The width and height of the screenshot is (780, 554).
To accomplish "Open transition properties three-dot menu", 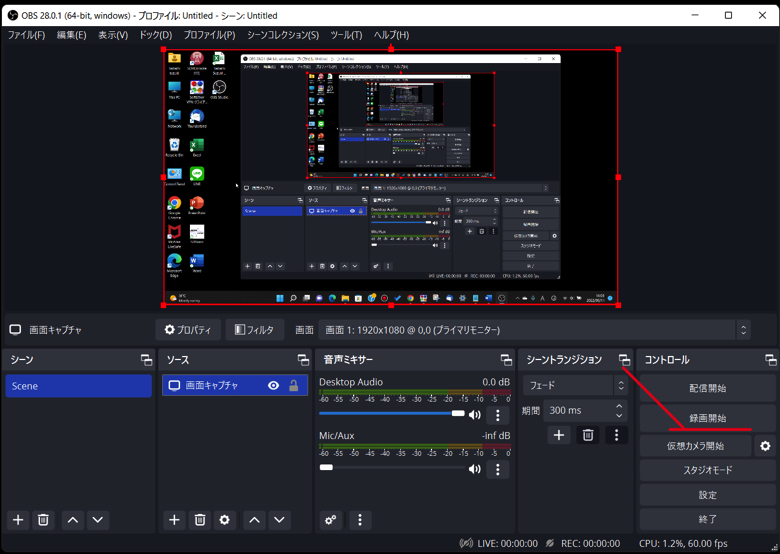I will click(616, 435).
